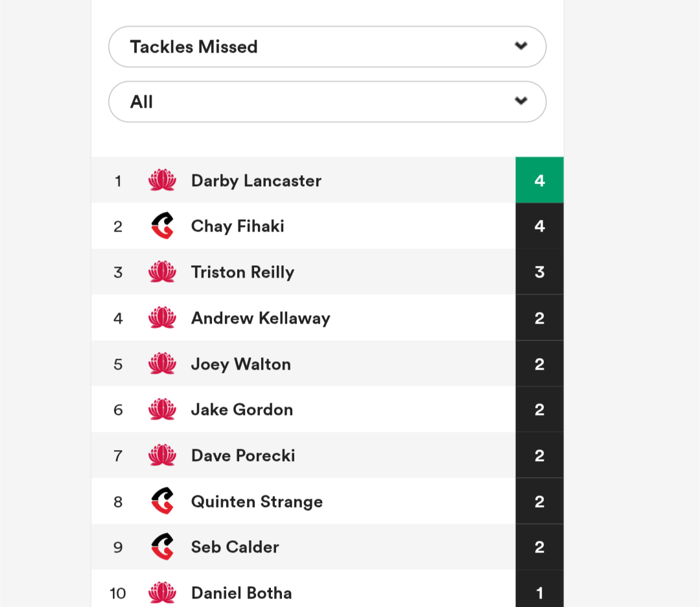This screenshot has height=607, width=700.
Task: Open Chay Fihaki's player entry
Action: click(x=237, y=226)
